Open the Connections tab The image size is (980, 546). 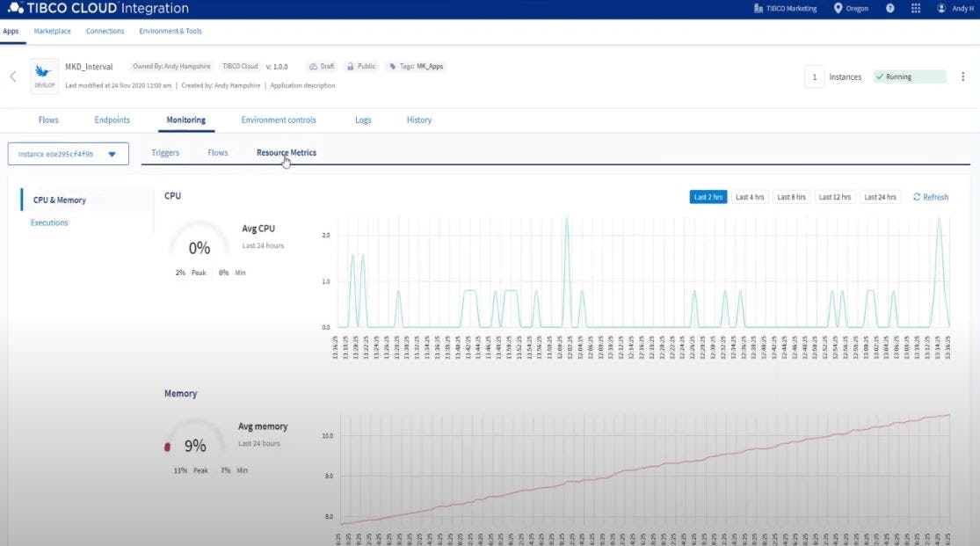pyautogui.click(x=105, y=32)
